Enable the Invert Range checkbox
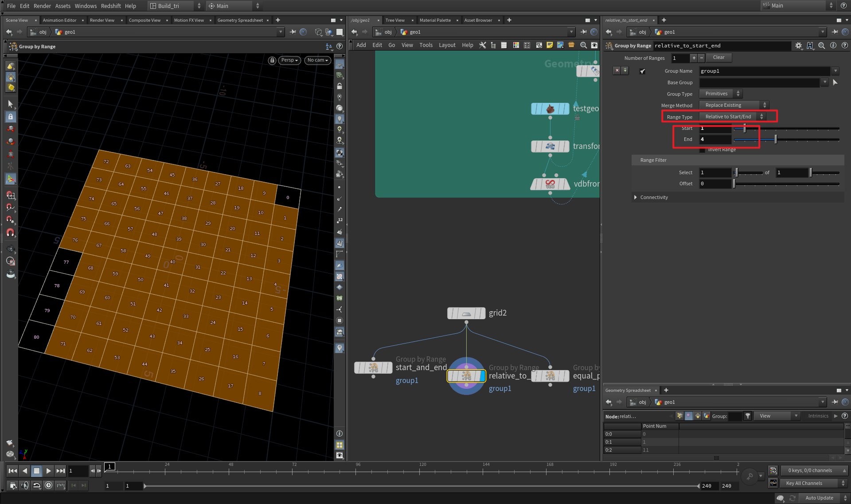 (x=703, y=150)
